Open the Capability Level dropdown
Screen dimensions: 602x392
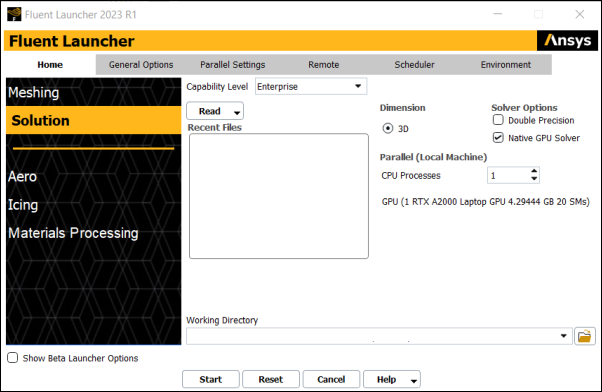tap(311, 86)
